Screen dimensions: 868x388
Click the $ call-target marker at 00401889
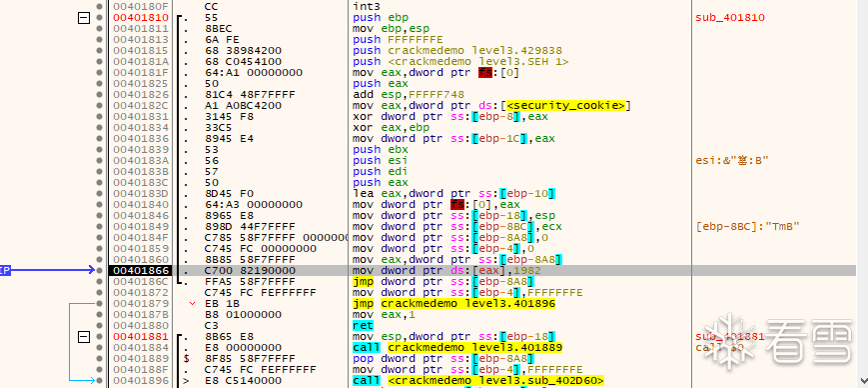186,359
